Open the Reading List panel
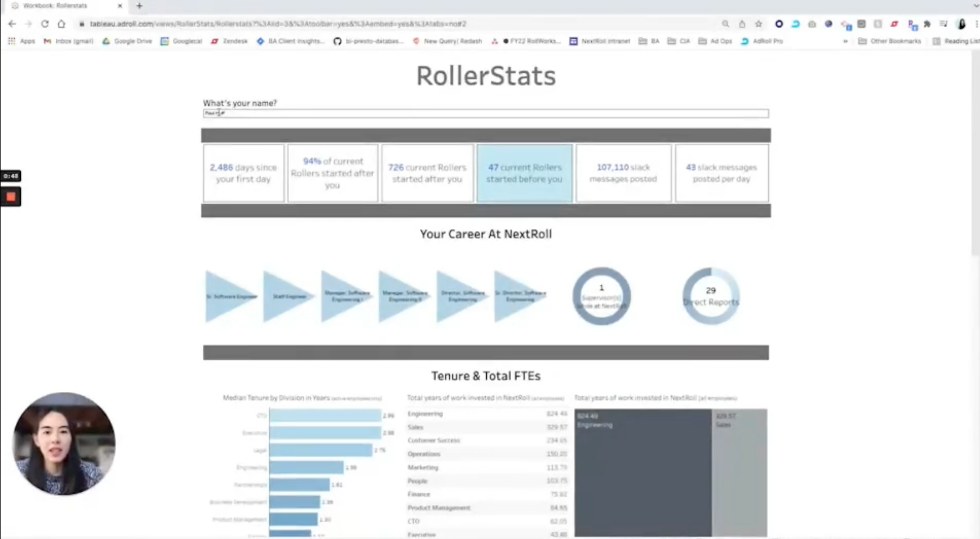 956,41
